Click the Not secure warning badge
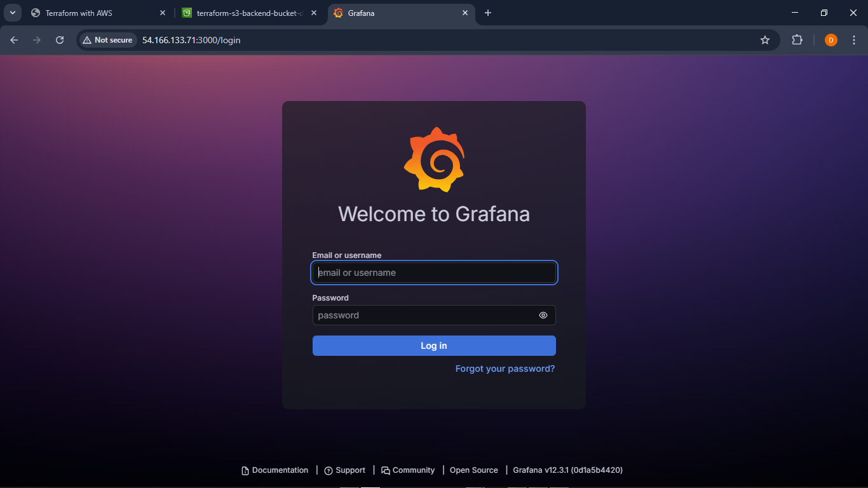Image resolution: width=868 pixels, height=488 pixels. pyautogui.click(x=107, y=39)
